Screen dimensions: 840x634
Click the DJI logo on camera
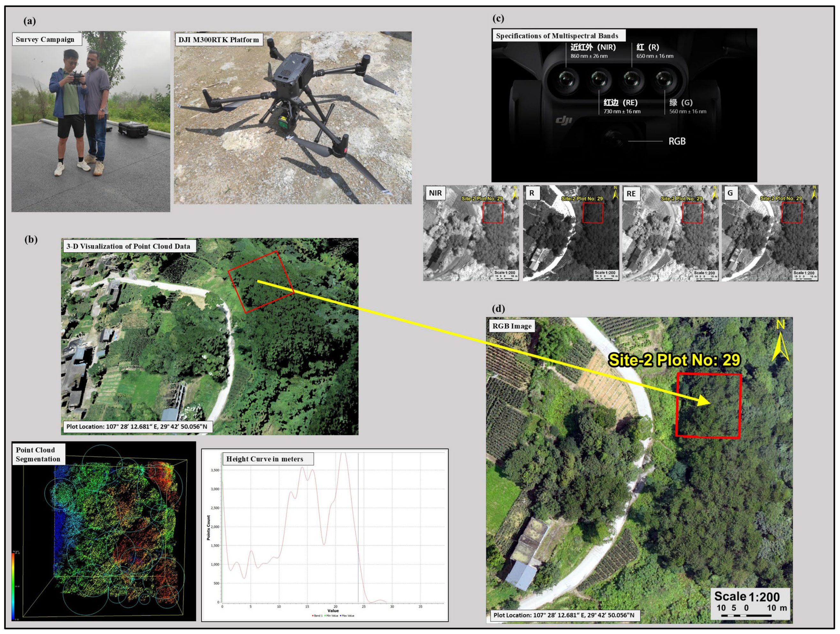tap(564, 121)
